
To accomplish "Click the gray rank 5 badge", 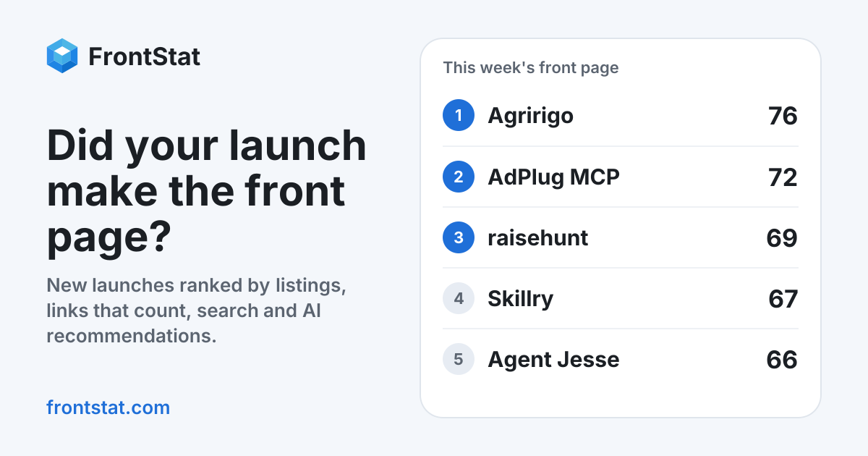I will pyautogui.click(x=459, y=359).
